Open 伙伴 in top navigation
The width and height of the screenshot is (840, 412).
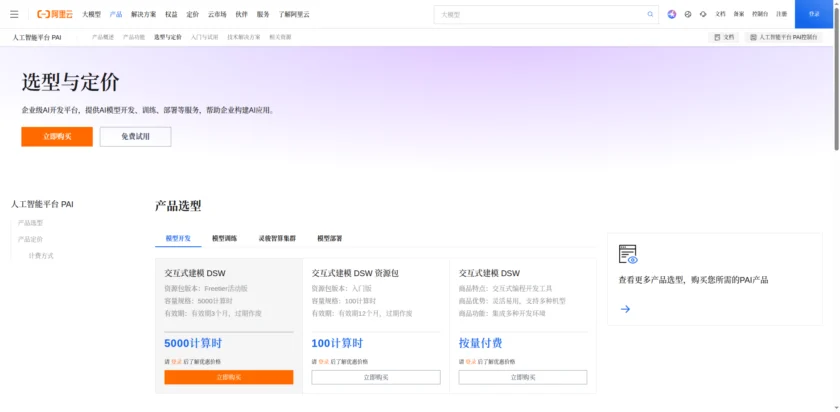coord(242,14)
